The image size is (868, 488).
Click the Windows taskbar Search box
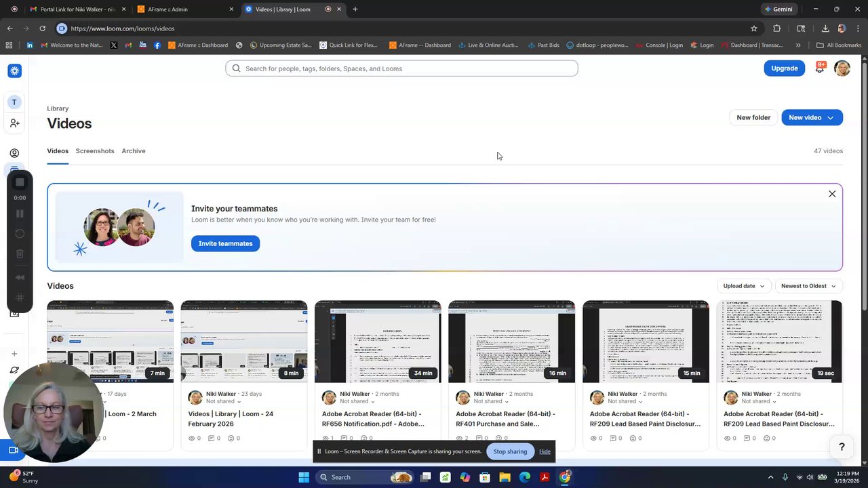364,477
